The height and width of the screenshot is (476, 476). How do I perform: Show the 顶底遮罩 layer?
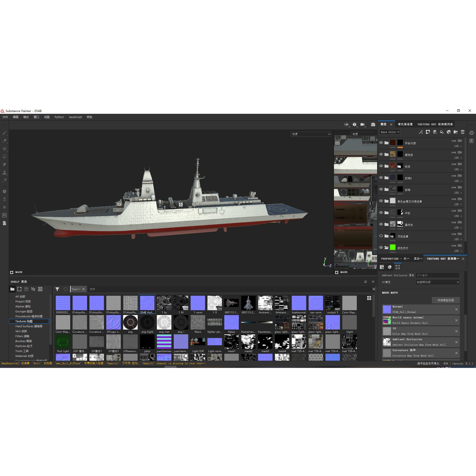[x=381, y=236]
